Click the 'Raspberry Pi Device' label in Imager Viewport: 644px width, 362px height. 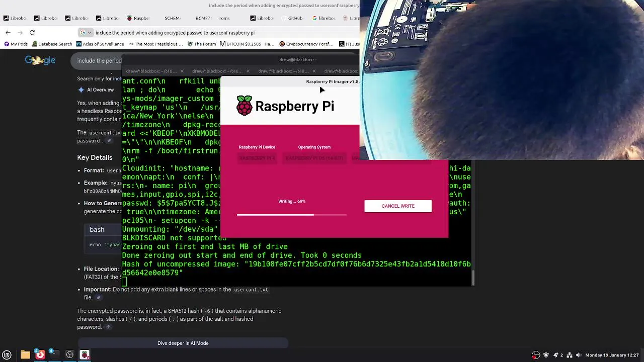click(x=257, y=147)
